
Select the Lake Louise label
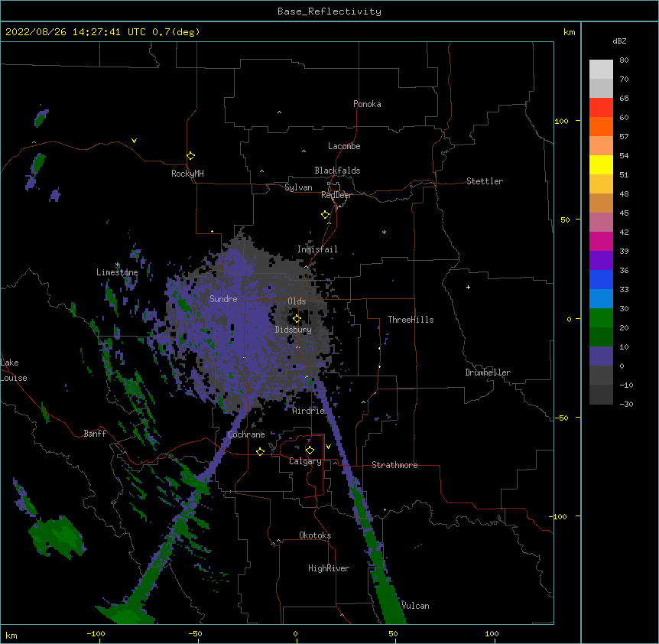(14, 370)
